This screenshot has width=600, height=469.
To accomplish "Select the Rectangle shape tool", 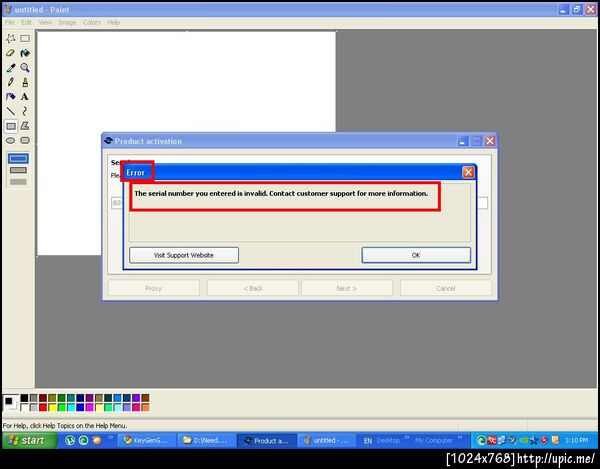I will pos(11,126).
